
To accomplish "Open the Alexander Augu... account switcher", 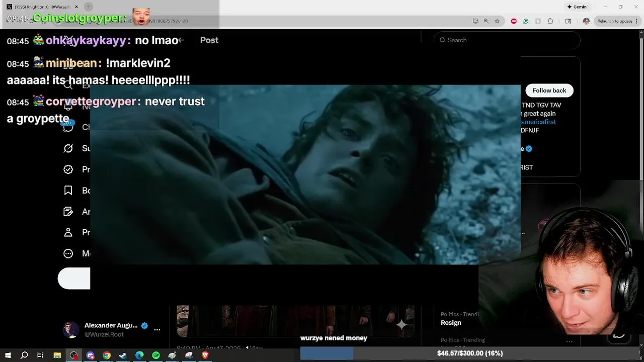I will tap(111, 330).
